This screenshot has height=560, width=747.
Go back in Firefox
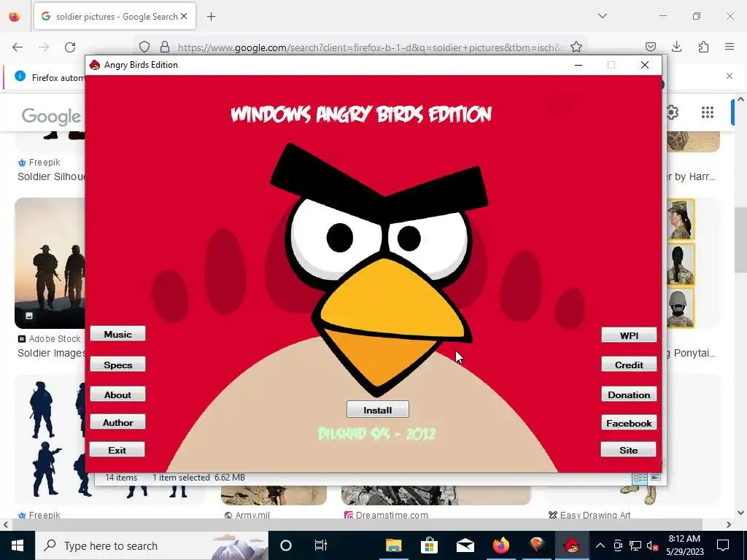[x=18, y=47]
